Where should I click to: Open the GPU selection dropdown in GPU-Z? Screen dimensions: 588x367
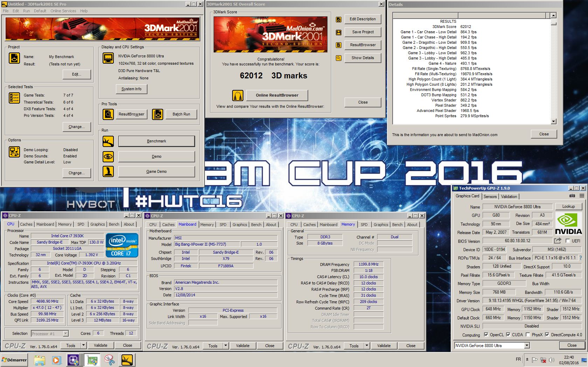click(527, 345)
